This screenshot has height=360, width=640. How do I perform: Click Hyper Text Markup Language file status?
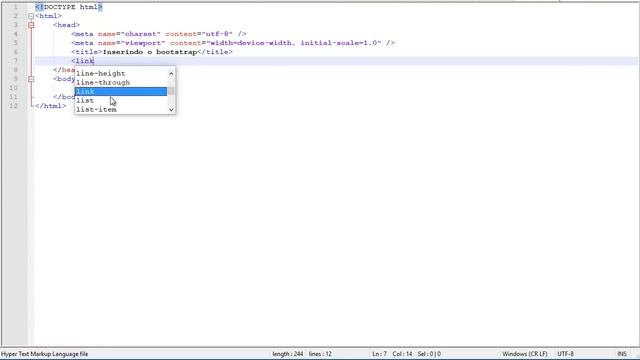(44, 354)
